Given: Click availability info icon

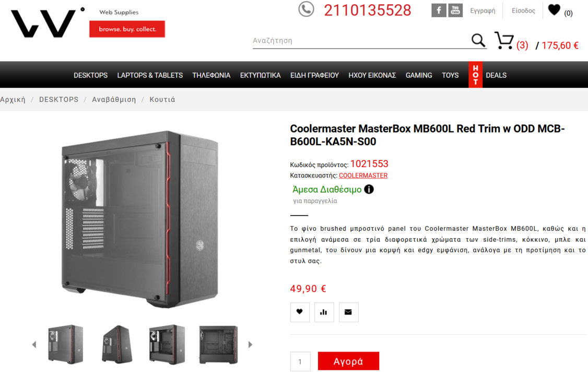Looking at the screenshot, I should tap(369, 190).
